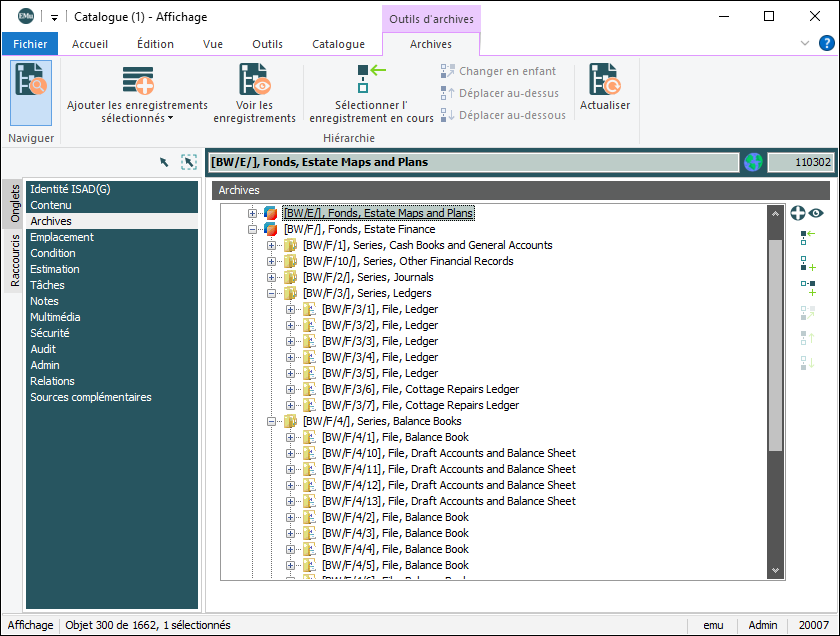Collapse the BW/F/3 Series Ledgers node
Image resolution: width=840 pixels, height=636 pixels.
272,293
